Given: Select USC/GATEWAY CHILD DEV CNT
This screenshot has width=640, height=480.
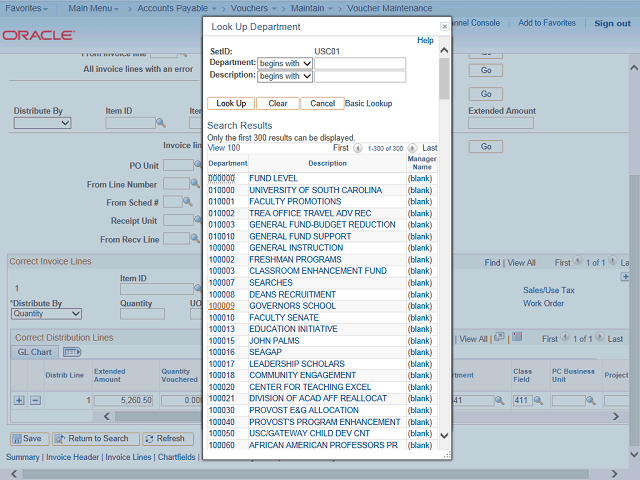Looking at the screenshot, I should [309, 433].
